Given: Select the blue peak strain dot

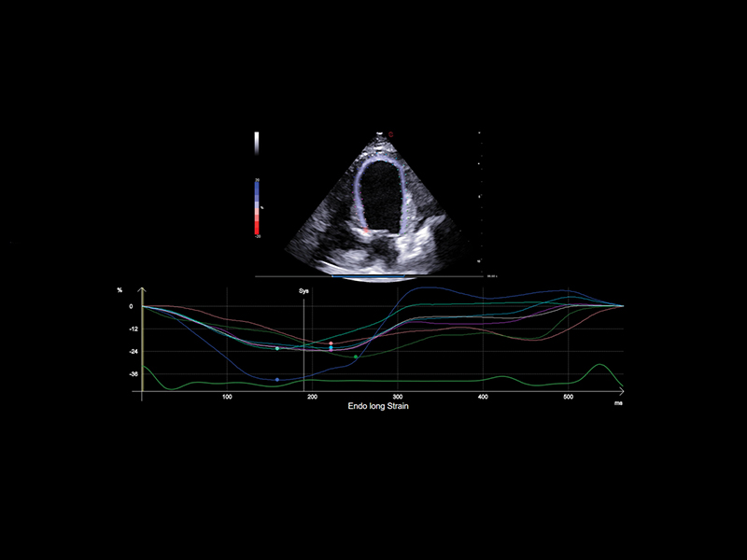Looking at the screenshot, I should 277,380.
